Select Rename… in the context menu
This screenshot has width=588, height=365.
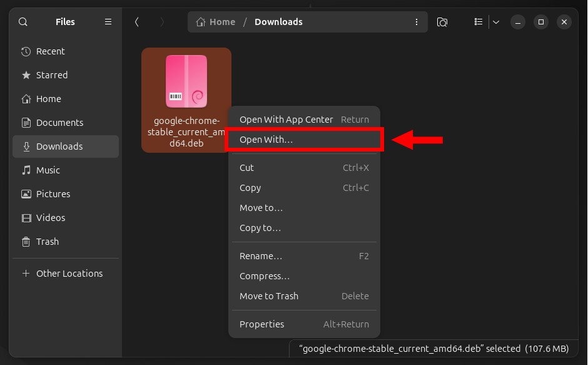tap(304, 256)
